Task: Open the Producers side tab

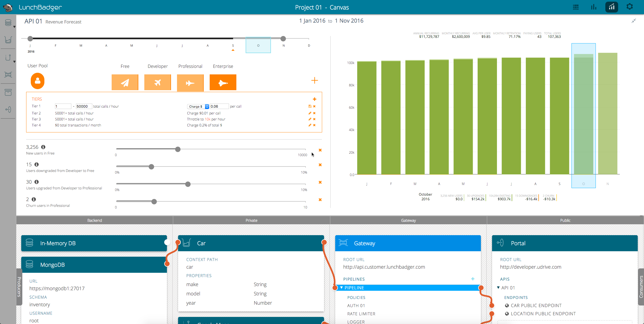Action: (19, 287)
